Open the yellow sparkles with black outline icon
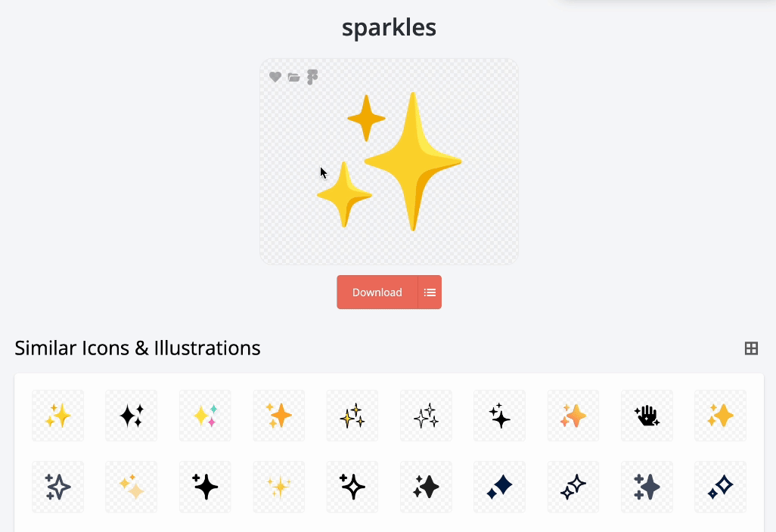The image size is (776, 532). click(x=352, y=416)
